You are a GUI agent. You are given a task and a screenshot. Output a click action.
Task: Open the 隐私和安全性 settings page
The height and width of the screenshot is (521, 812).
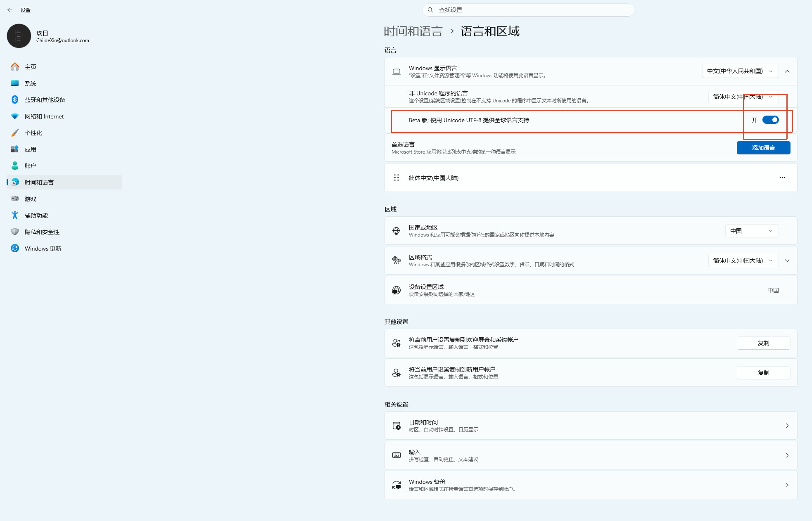tap(64, 232)
